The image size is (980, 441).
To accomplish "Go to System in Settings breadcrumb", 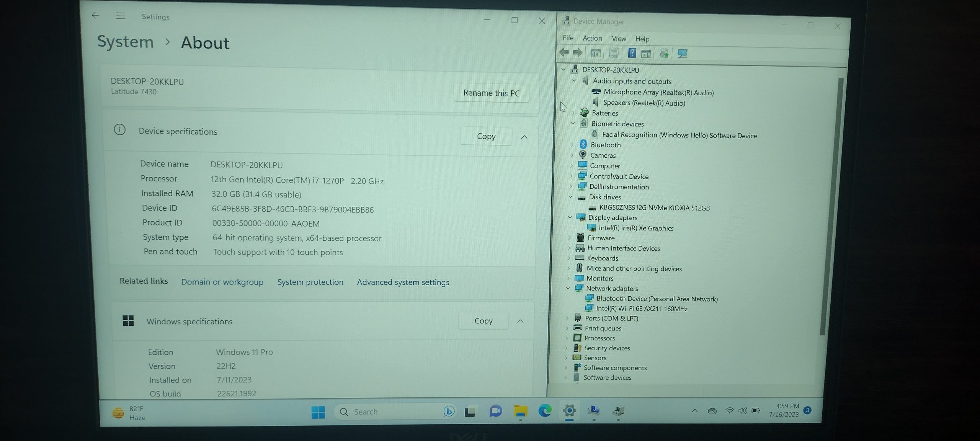I will pyautogui.click(x=125, y=41).
